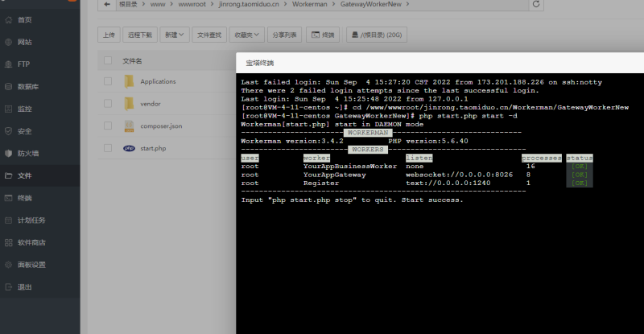Click the 终端 terminal icon in sidebar

(x=9, y=198)
